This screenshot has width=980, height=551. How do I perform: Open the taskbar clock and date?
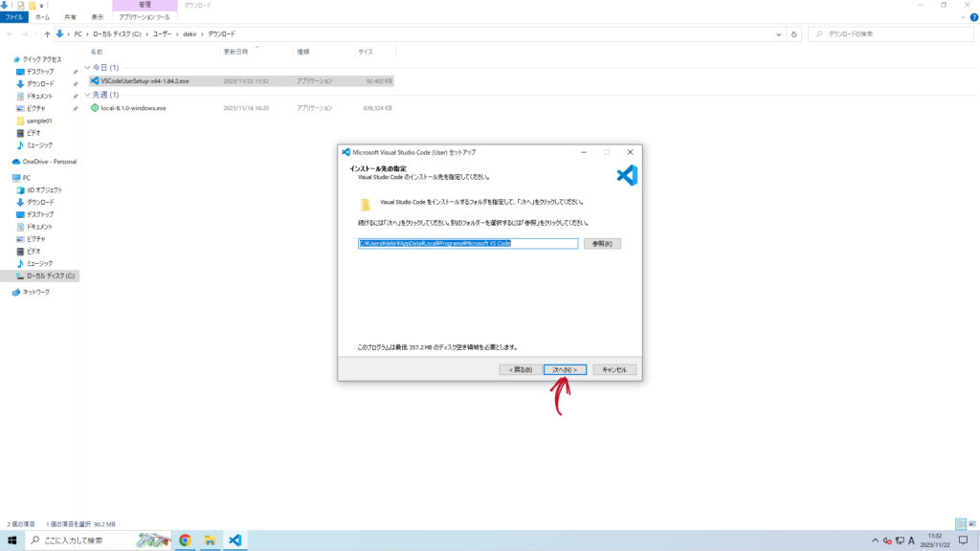934,540
